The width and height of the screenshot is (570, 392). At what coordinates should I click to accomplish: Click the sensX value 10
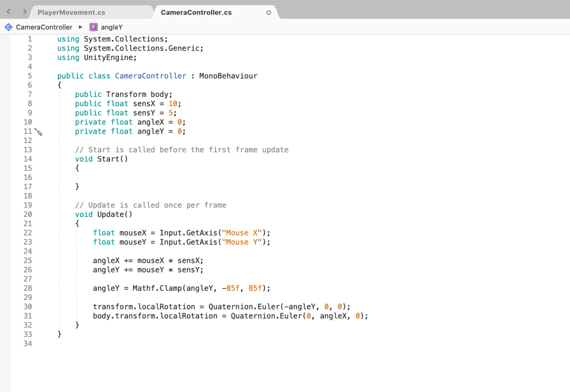[173, 103]
